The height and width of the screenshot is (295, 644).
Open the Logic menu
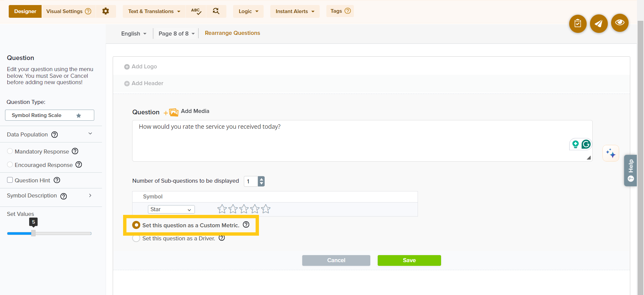(248, 11)
